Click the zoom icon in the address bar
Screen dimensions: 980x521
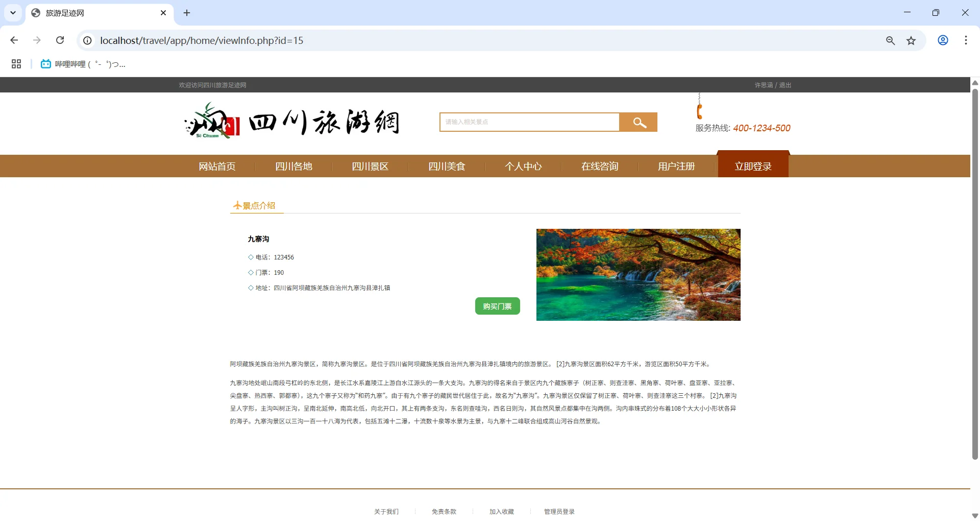coord(891,40)
